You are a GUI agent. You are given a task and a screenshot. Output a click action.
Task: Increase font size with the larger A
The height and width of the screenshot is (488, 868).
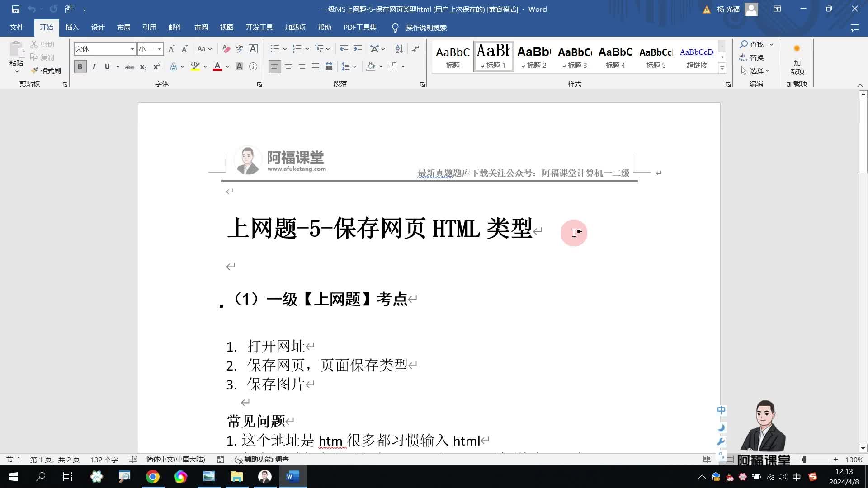pyautogui.click(x=171, y=49)
